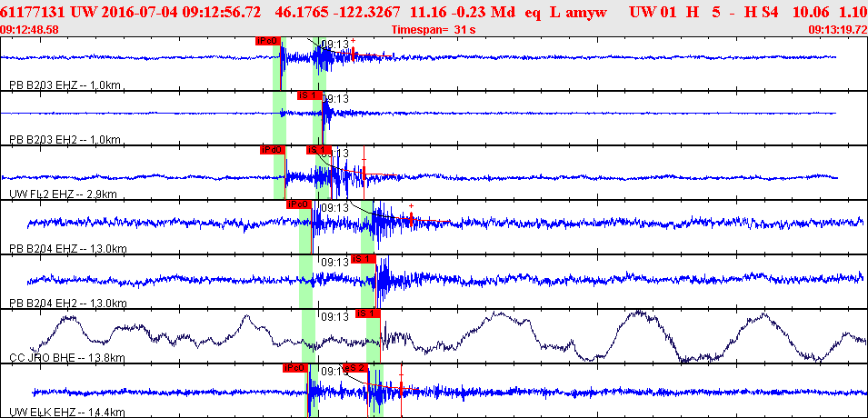Click station label 'UW ELK EHZ -- 14.4km'
The image size is (868, 418).
66,413
